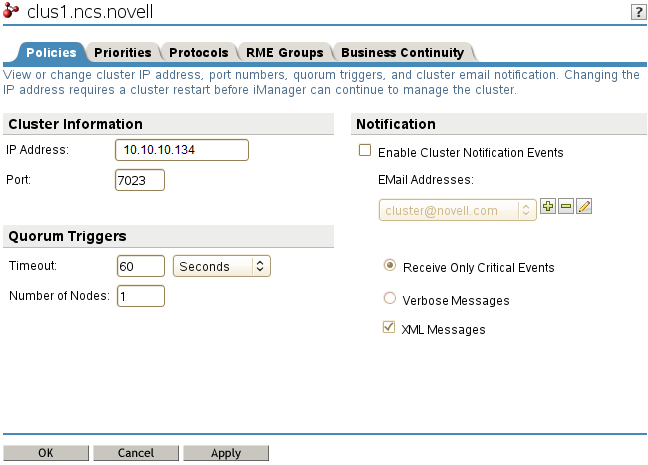The image size is (648, 465).
Task: Click the add email address plus icon
Action: [547, 206]
